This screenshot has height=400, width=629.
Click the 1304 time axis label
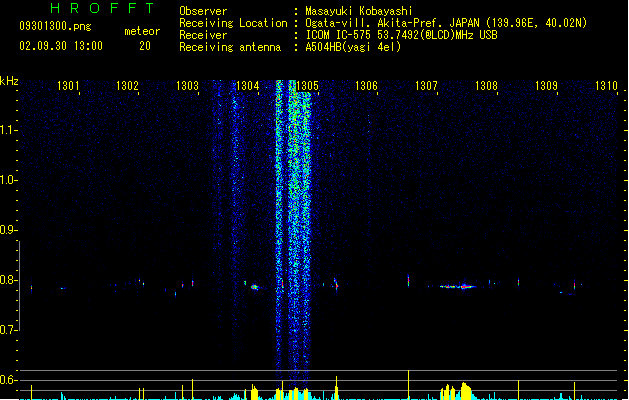[248, 86]
